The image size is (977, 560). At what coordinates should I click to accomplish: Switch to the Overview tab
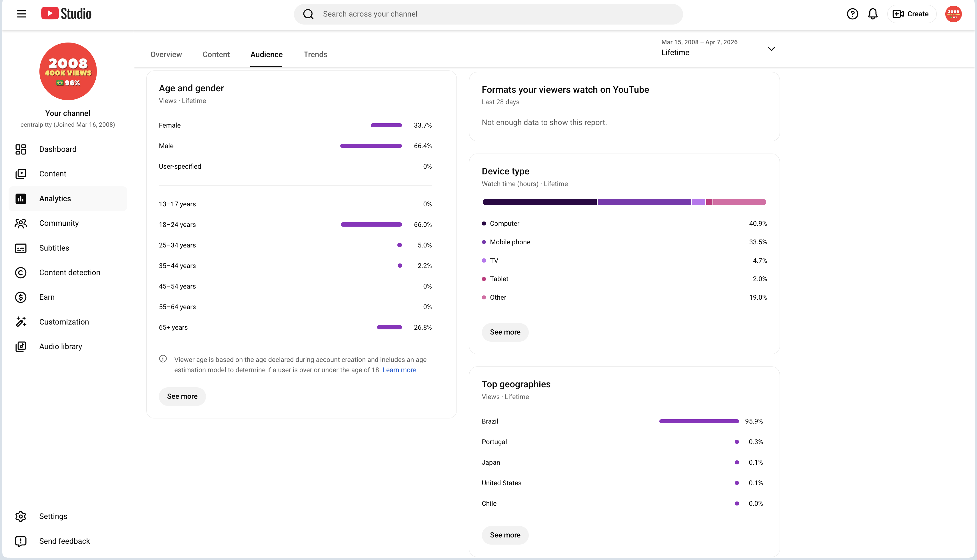click(166, 55)
